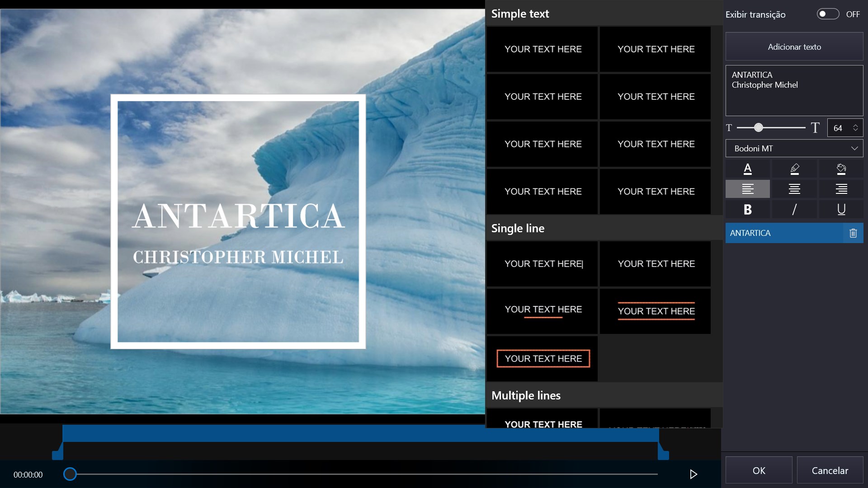
Task: Open the text color picker icon
Action: (x=748, y=169)
